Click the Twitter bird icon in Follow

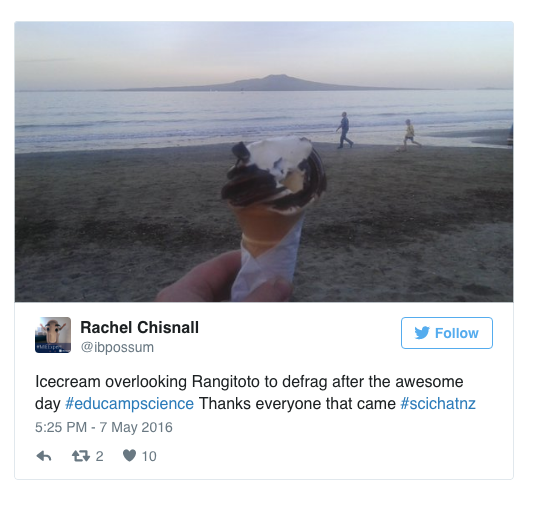coord(422,333)
